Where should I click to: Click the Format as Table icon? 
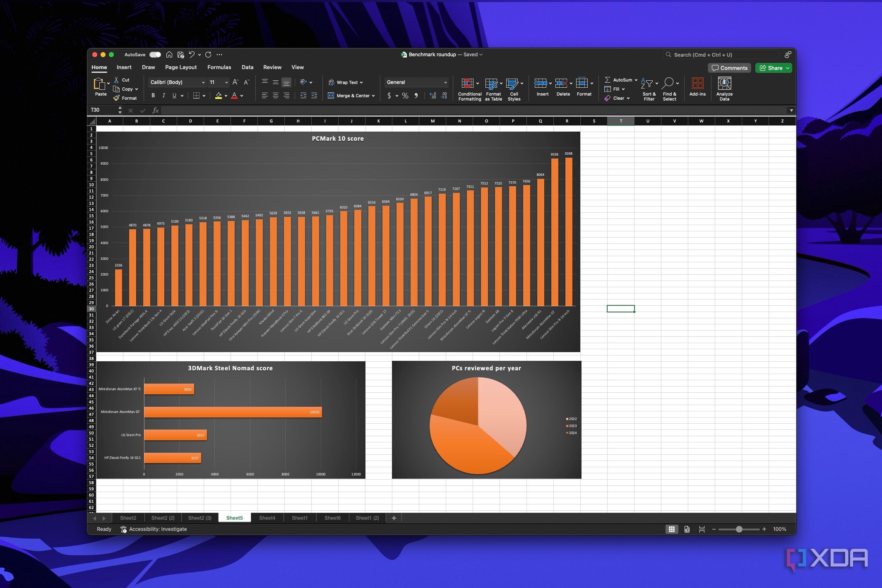(x=491, y=84)
